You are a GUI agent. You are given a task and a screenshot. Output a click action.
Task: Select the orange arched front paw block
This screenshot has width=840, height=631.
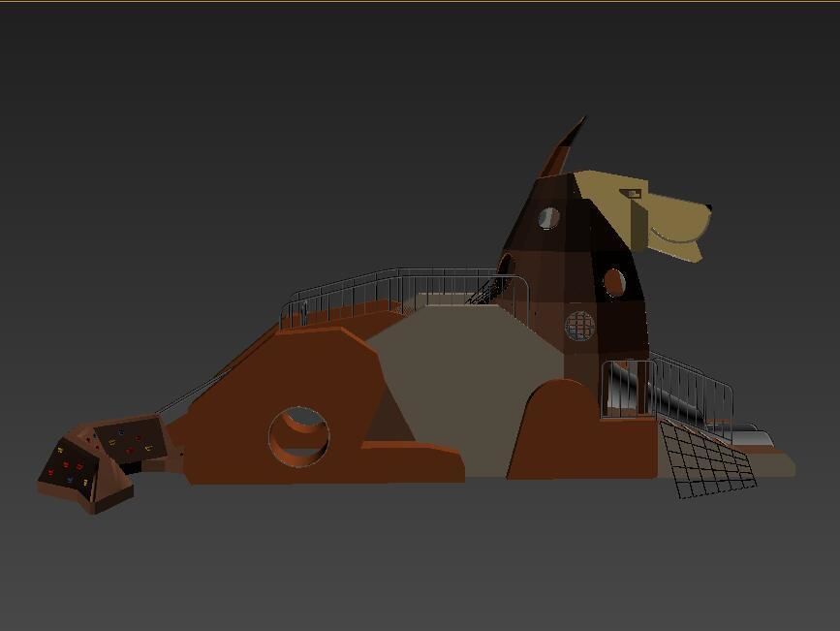[581, 429]
